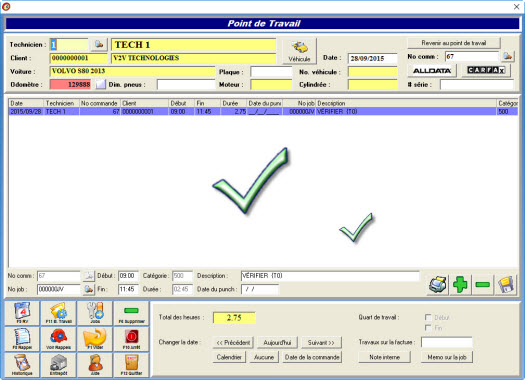Click the Suivant >> button
Screen dimensions: 525x380
[321, 343]
